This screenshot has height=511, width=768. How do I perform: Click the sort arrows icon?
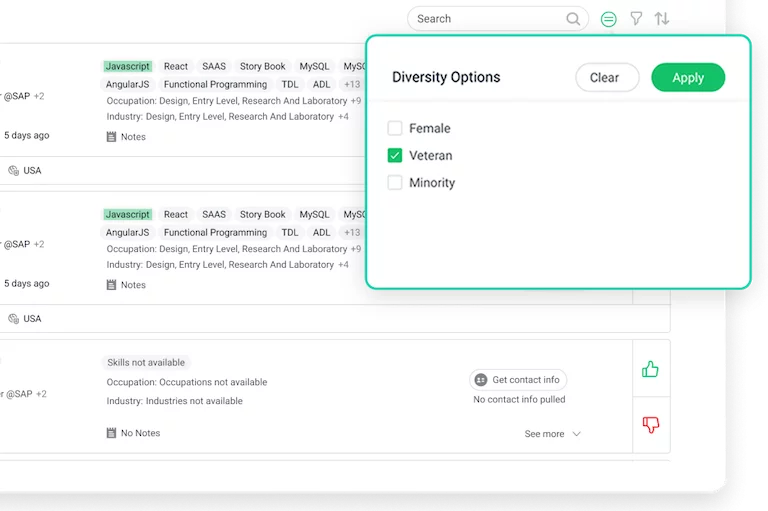point(662,19)
